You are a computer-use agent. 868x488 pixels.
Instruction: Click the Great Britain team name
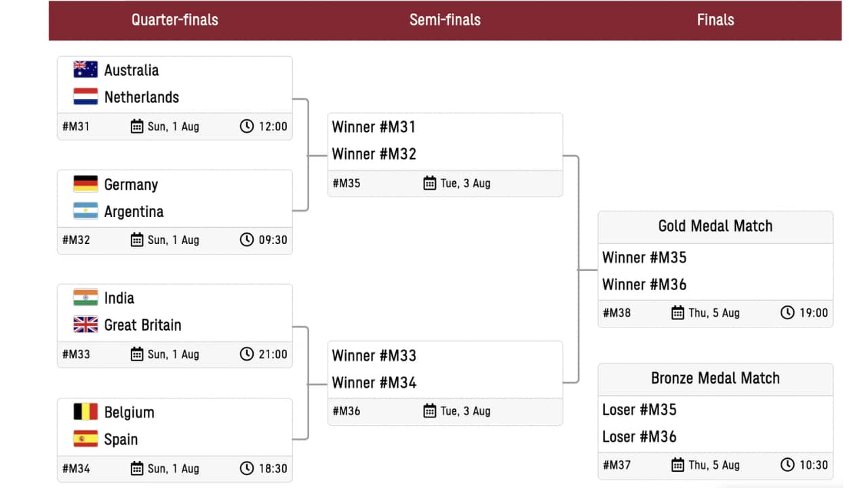tap(142, 325)
